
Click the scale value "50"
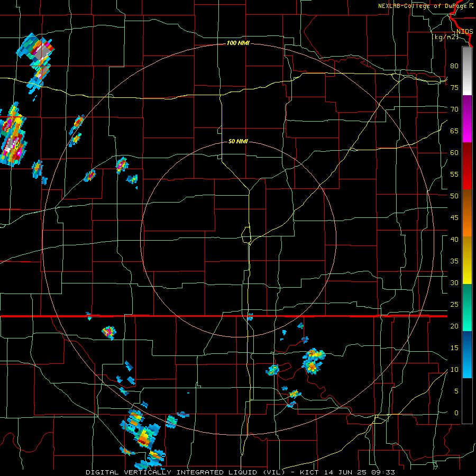454,196
